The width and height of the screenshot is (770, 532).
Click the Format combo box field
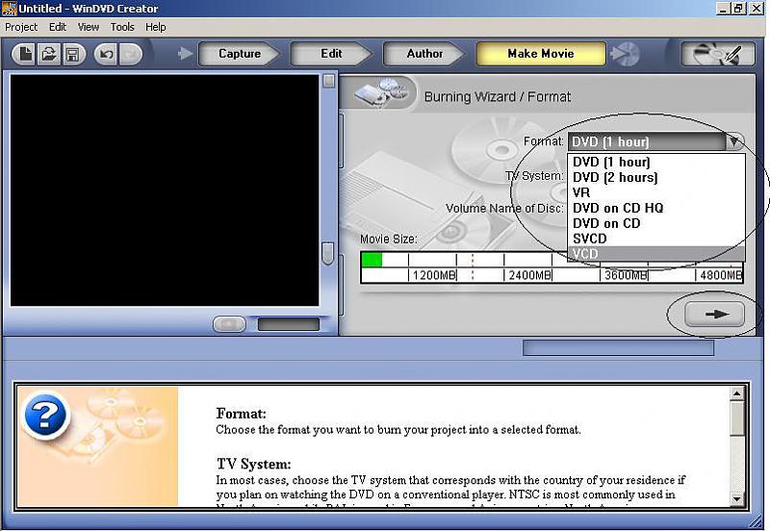pos(647,141)
